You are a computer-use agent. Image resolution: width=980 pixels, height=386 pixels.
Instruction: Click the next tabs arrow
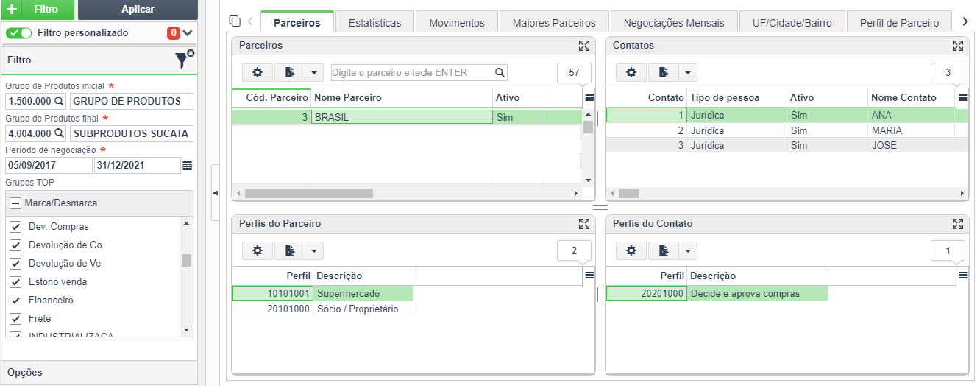click(x=965, y=21)
